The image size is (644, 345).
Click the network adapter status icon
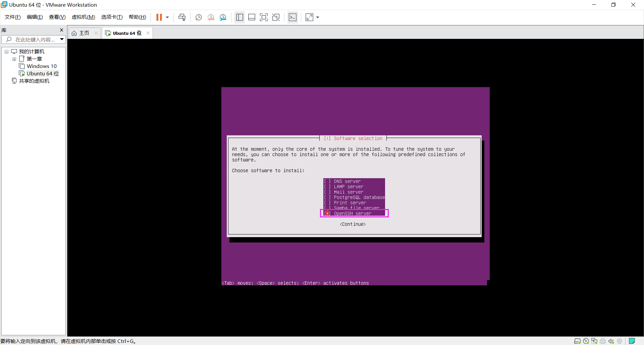point(594,341)
